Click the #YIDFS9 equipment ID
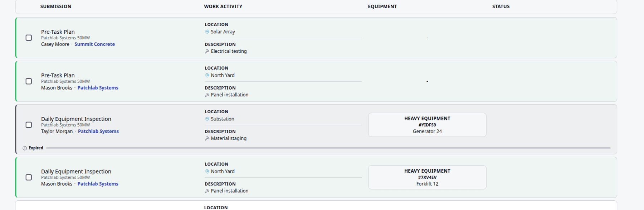Screen dimensions: 644x210 pyautogui.click(x=427, y=125)
